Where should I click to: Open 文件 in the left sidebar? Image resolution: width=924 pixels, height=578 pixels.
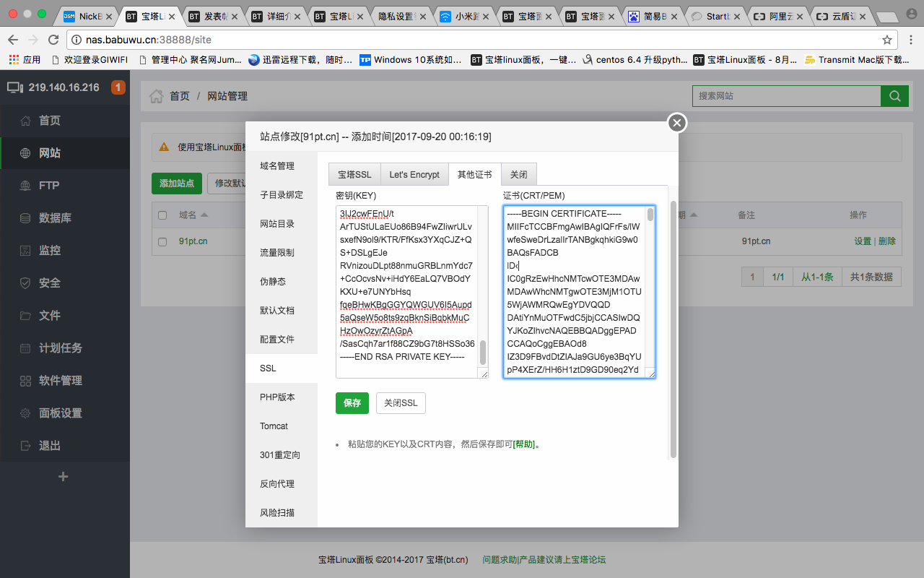pyautogui.click(x=65, y=316)
